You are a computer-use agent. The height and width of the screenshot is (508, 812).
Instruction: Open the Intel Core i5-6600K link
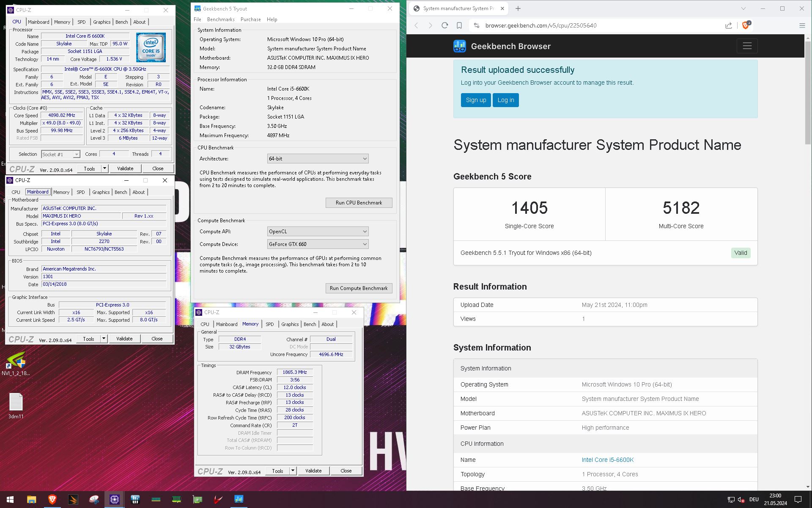(x=607, y=460)
